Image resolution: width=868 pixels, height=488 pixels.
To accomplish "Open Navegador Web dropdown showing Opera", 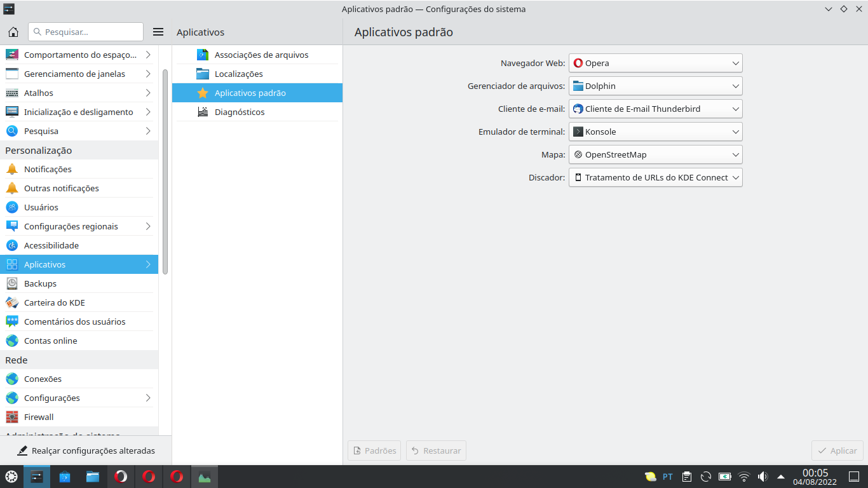I will pyautogui.click(x=656, y=63).
